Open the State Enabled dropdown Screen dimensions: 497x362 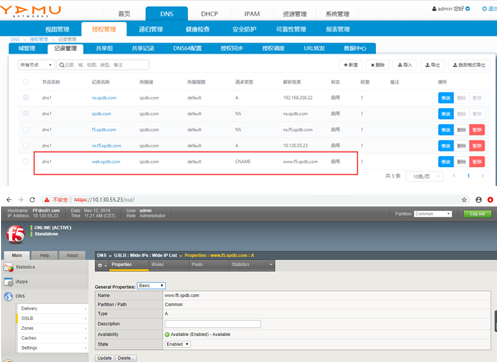tap(178, 344)
